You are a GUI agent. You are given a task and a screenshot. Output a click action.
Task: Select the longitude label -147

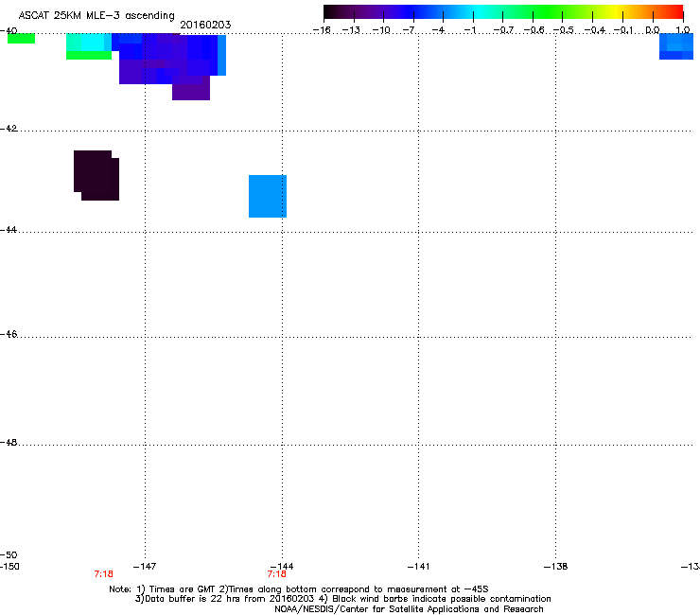pos(145,567)
